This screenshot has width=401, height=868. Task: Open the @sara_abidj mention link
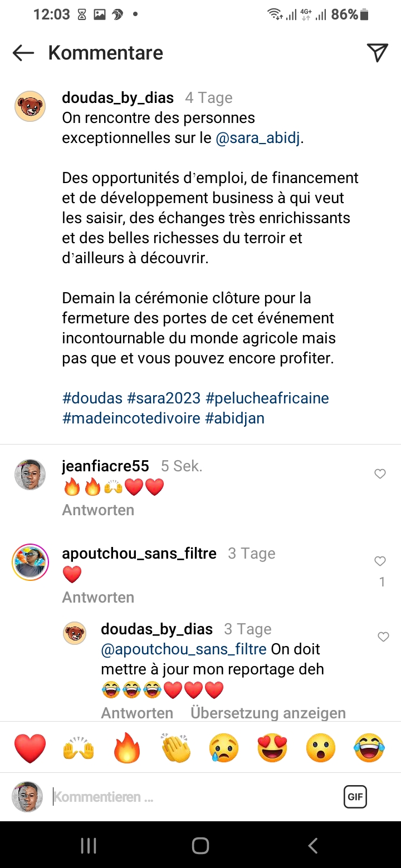point(258,138)
